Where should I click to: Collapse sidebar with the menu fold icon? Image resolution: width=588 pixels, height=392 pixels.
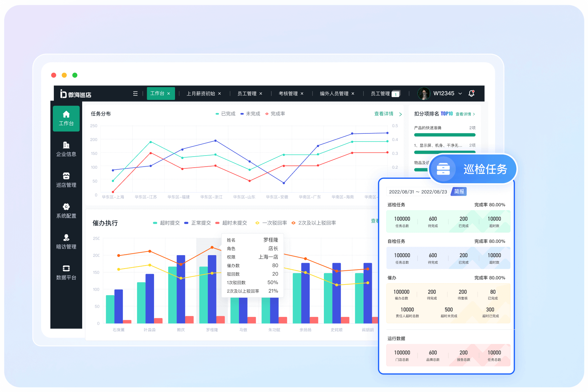point(135,94)
